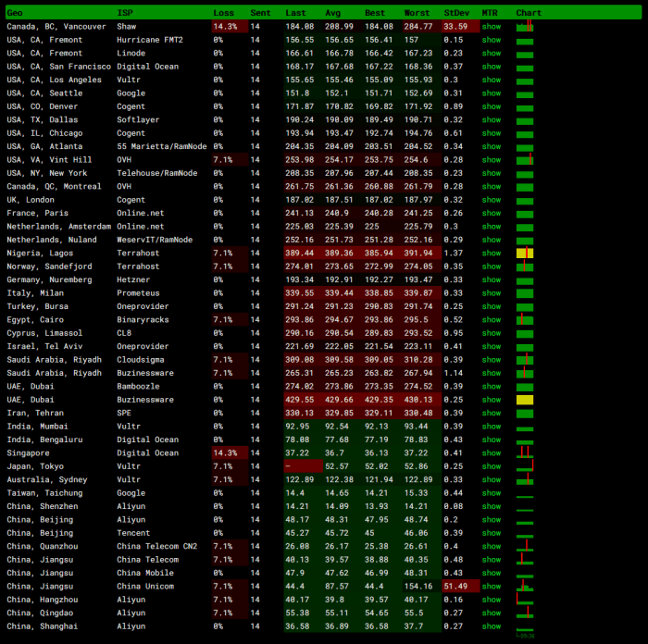Click the Geo column header
This screenshot has width=648, height=644.
(x=15, y=13)
